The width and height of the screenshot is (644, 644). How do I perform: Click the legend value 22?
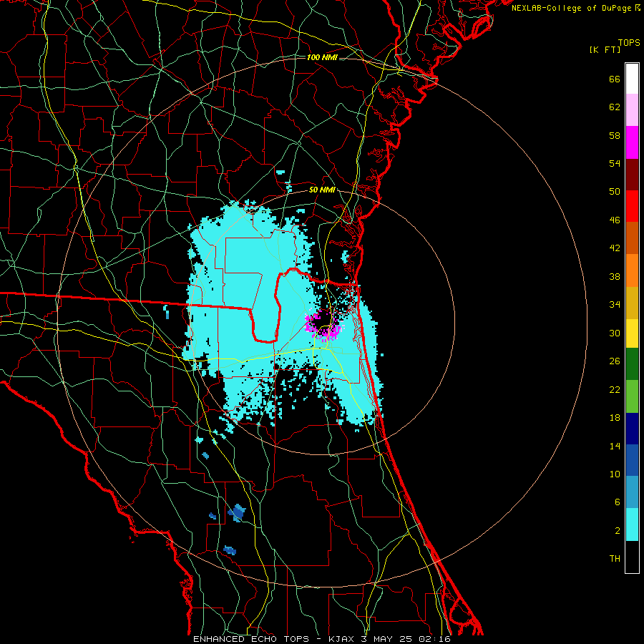pos(615,389)
